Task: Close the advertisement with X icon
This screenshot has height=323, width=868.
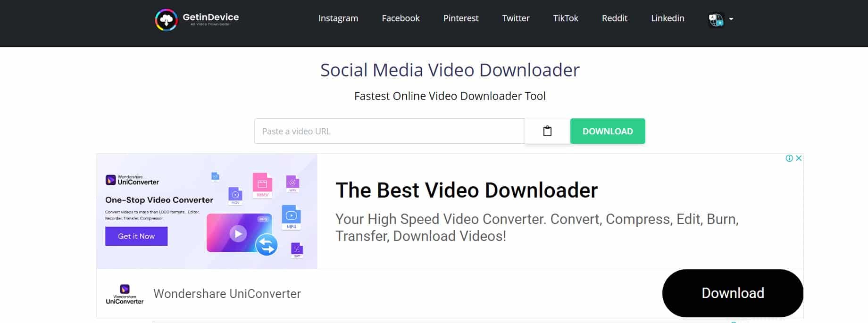Action: pos(799,158)
